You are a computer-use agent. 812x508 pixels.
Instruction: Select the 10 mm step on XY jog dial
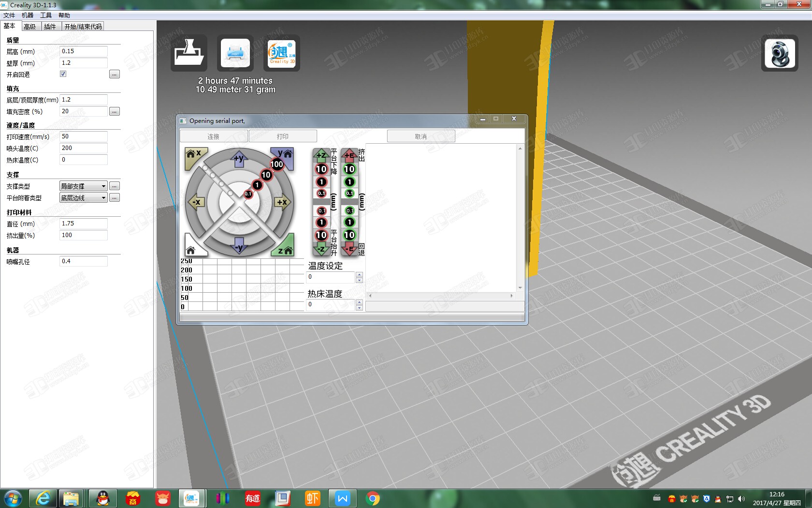[x=266, y=175]
